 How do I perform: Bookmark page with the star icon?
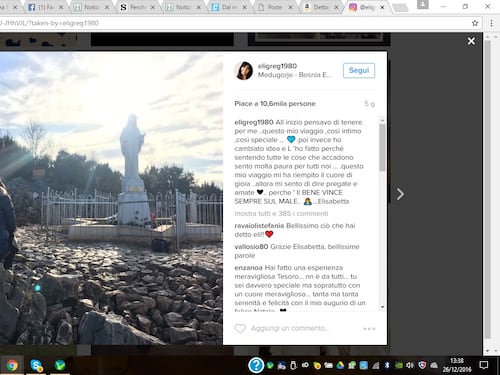coord(475,23)
